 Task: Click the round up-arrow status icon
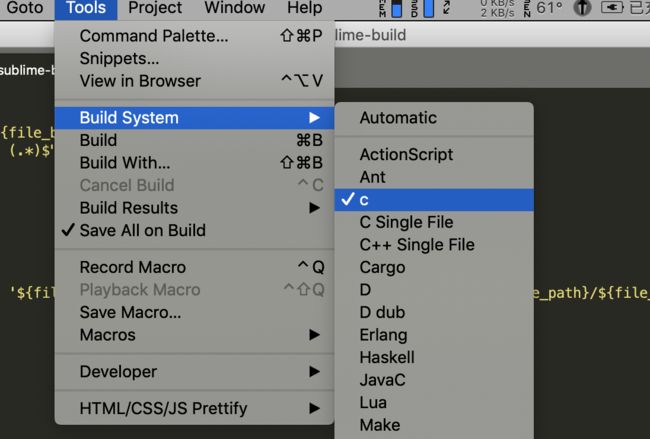pos(582,8)
